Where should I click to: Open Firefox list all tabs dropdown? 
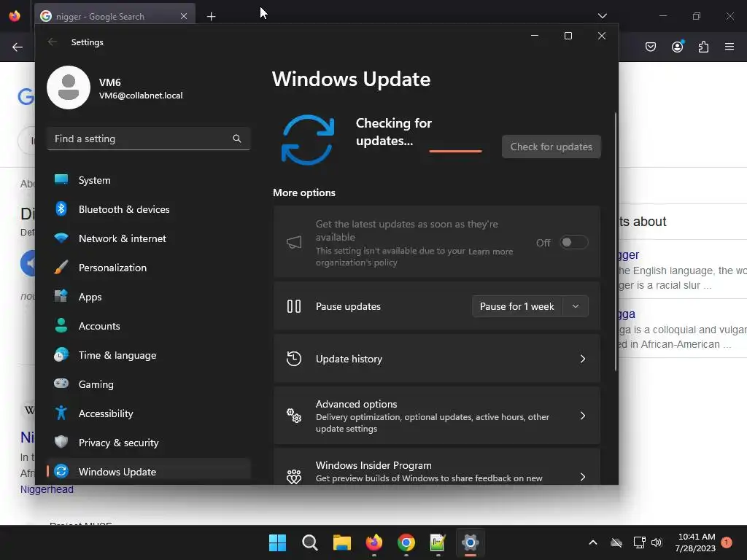[603, 16]
